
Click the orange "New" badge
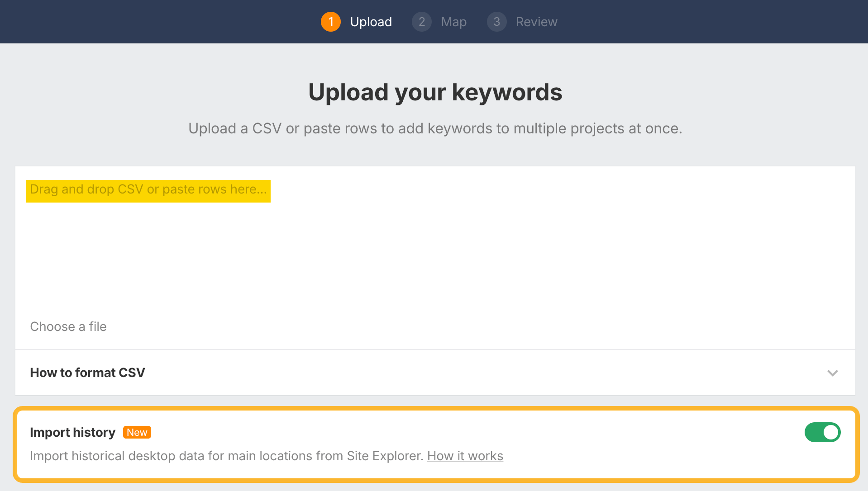click(x=137, y=432)
